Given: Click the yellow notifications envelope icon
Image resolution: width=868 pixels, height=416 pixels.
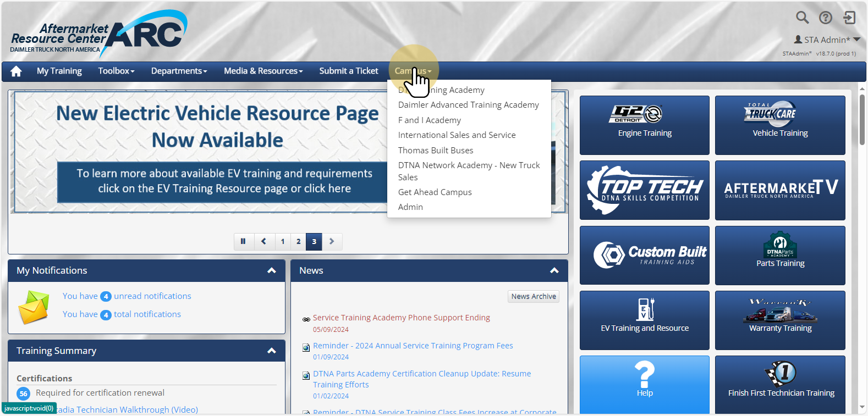Looking at the screenshot, I should [34, 307].
